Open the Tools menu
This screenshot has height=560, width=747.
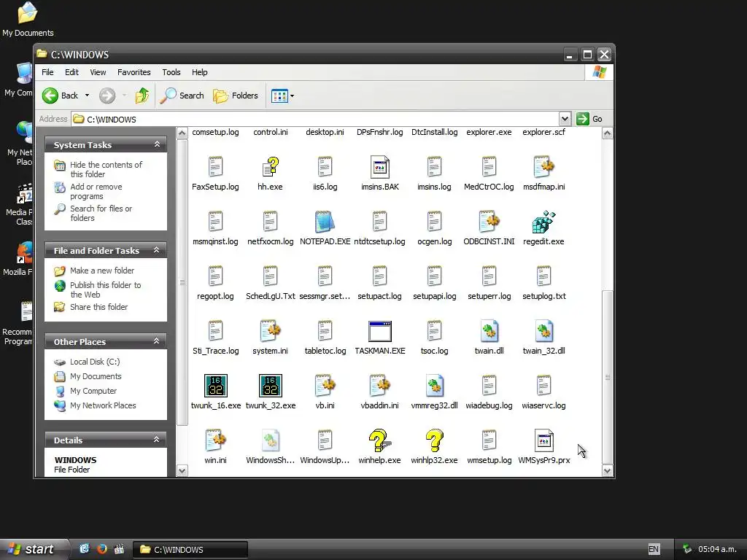tap(171, 72)
